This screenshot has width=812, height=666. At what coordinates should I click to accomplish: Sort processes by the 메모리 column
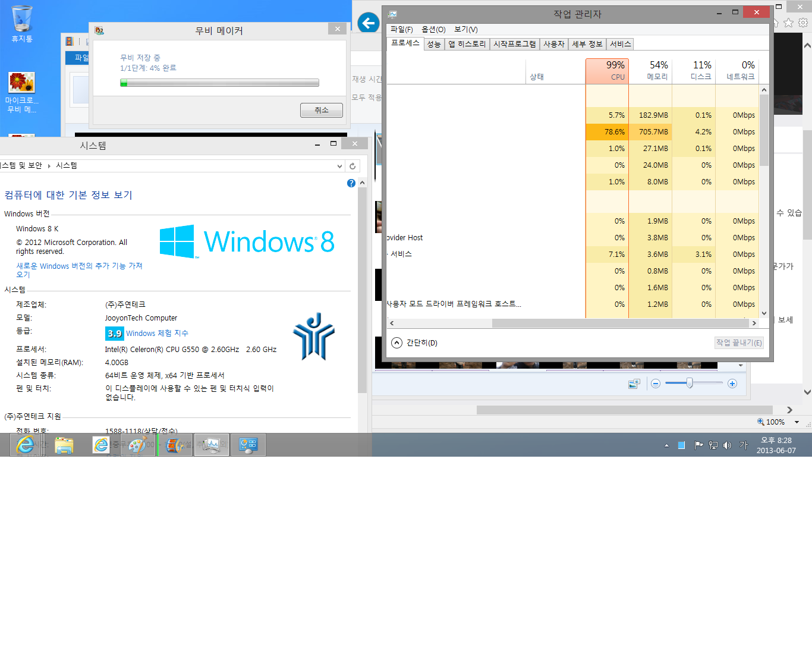point(650,71)
